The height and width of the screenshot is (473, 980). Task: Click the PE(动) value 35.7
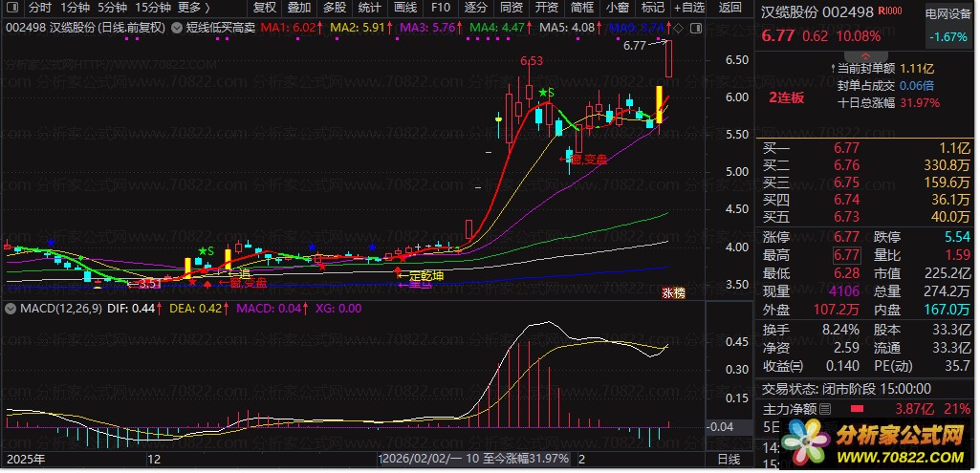tap(959, 366)
